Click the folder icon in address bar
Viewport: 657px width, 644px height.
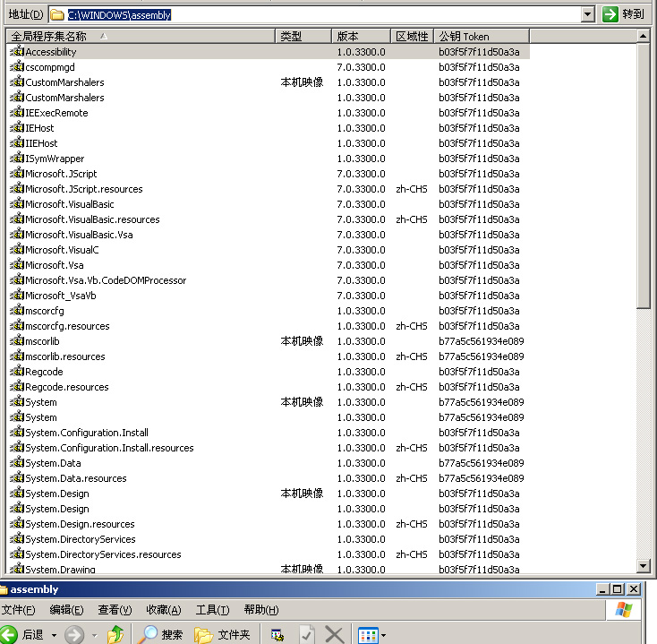click(56, 15)
